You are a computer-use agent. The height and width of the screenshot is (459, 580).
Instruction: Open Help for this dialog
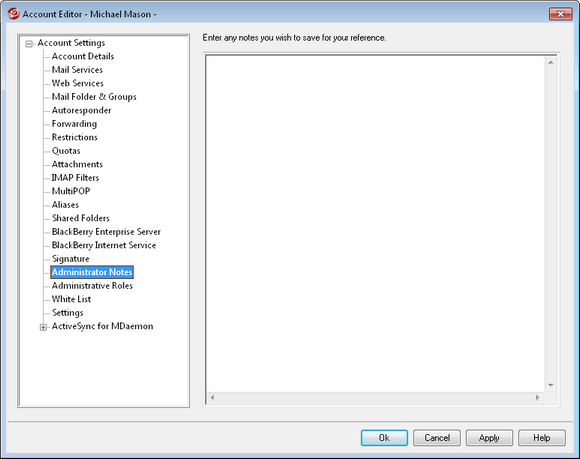[542, 438]
